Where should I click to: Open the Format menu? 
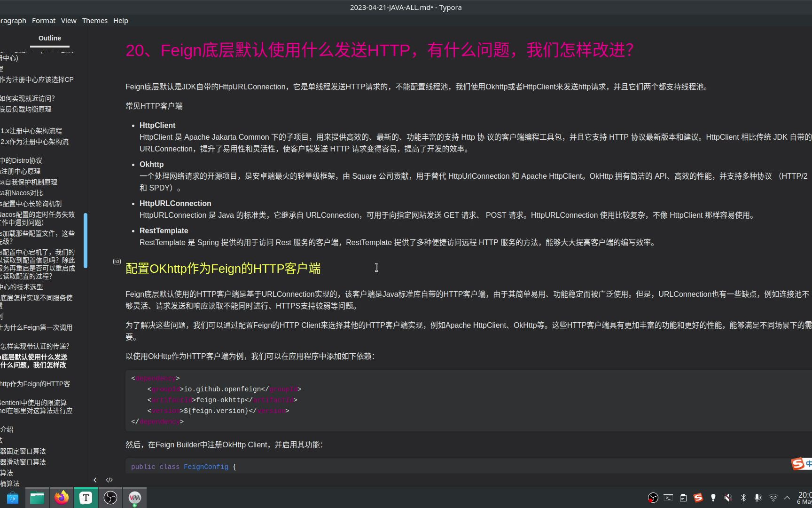[x=44, y=21]
